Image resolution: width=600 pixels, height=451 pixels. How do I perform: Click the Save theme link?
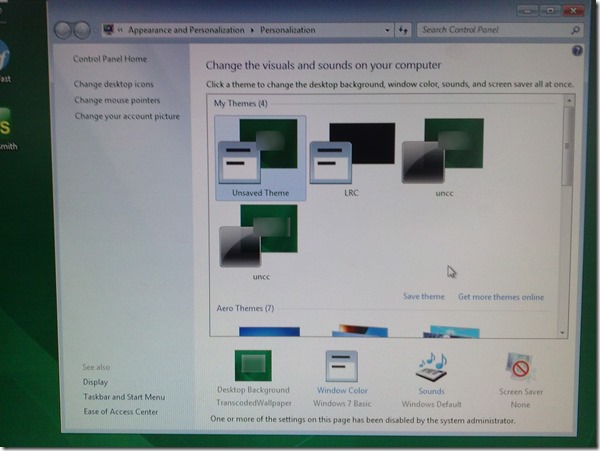(423, 297)
